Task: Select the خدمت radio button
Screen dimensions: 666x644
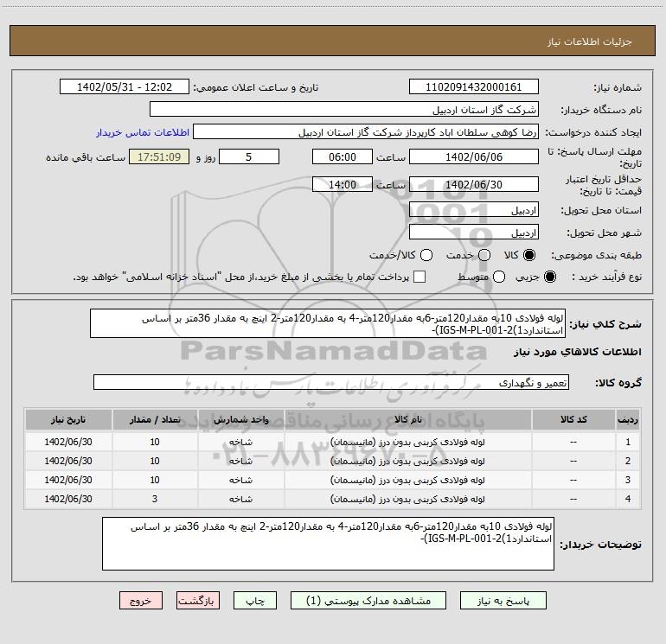Action: click(484, 255)
